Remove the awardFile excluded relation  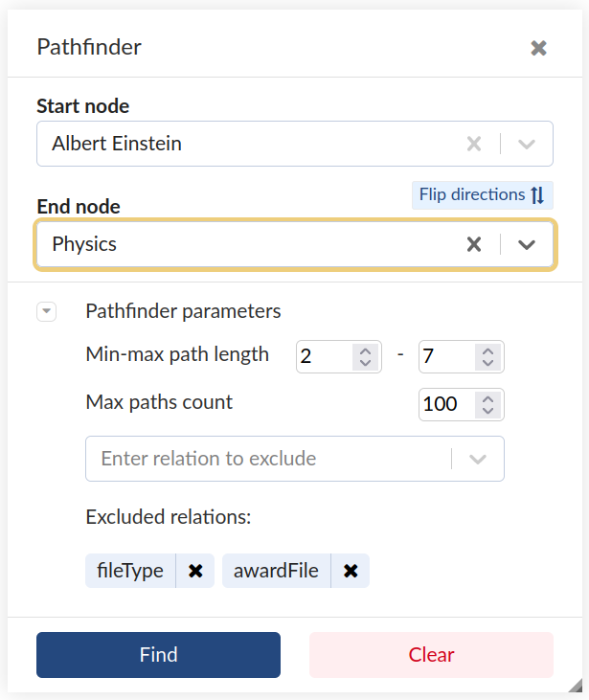[351, 572]
